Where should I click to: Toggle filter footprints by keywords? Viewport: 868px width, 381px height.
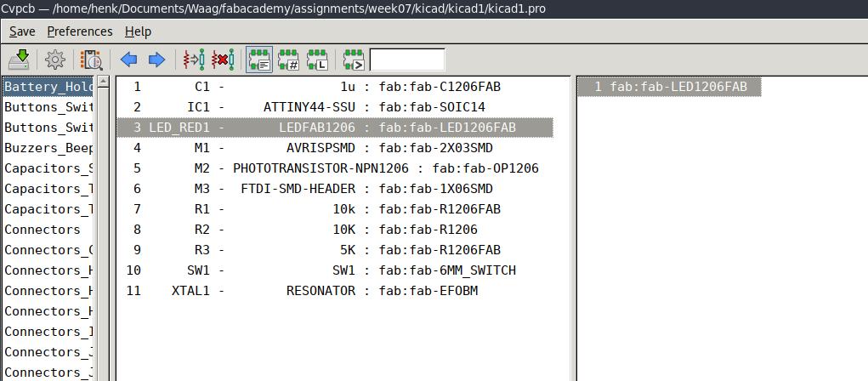(x=259, y=60)
